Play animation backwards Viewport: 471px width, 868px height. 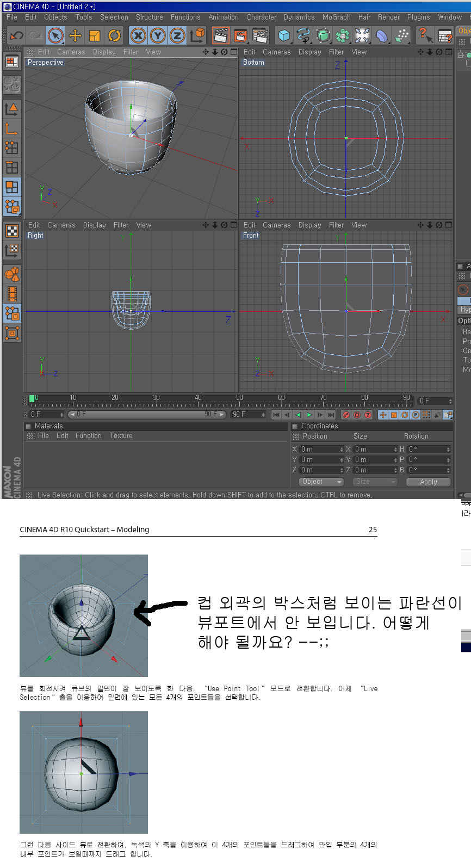(x=298, y=415)
